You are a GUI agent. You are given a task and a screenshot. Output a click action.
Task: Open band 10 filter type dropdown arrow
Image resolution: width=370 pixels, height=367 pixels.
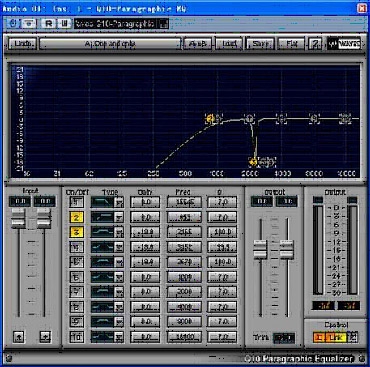click(119, 337)
